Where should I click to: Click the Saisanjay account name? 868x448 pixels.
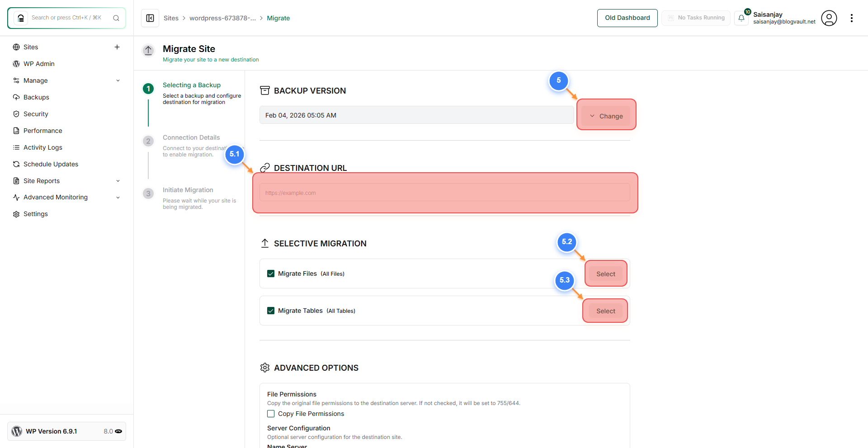[768, 14]
